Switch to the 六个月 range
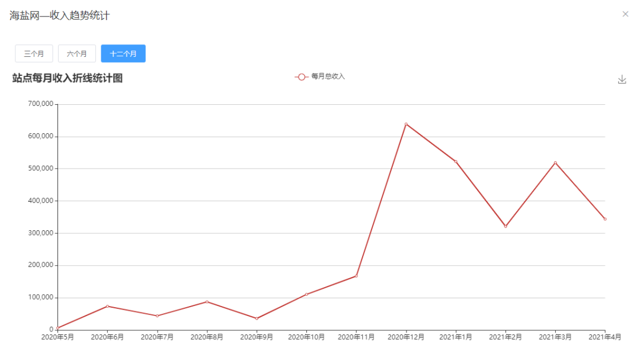640x364 pixels. 77,53
